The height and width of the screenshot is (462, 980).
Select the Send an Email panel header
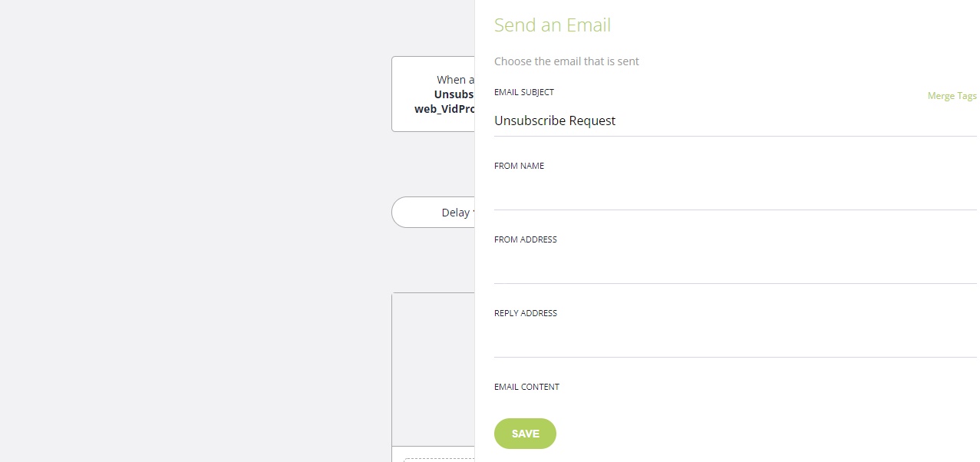[x=553, y=25]
